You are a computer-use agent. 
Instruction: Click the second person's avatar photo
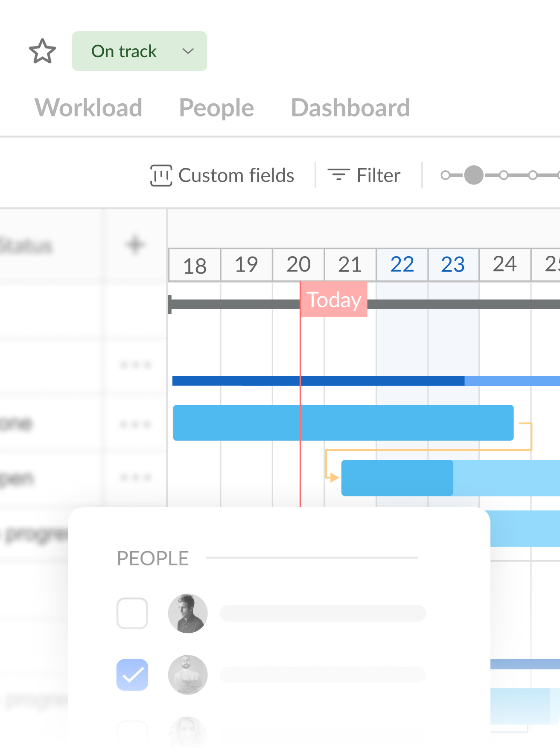tap(188, 675)
